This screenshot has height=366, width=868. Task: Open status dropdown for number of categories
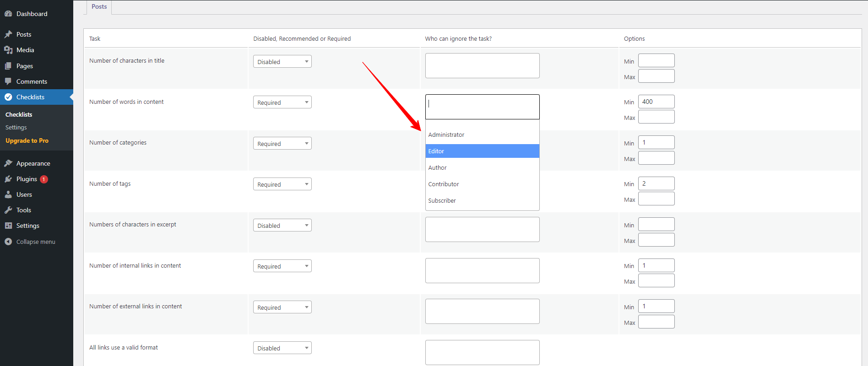coord(282,143)
